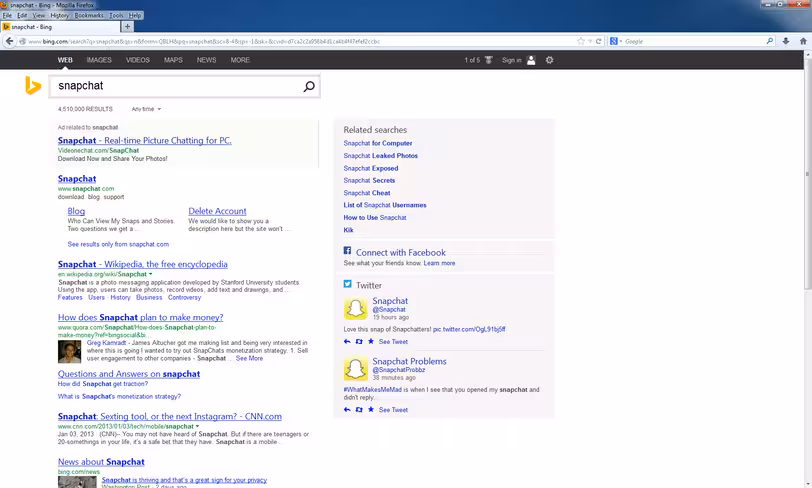812x488 pixels.
Task: Click See Tweet under @Snapchat tweet
Action: (393, 342)
